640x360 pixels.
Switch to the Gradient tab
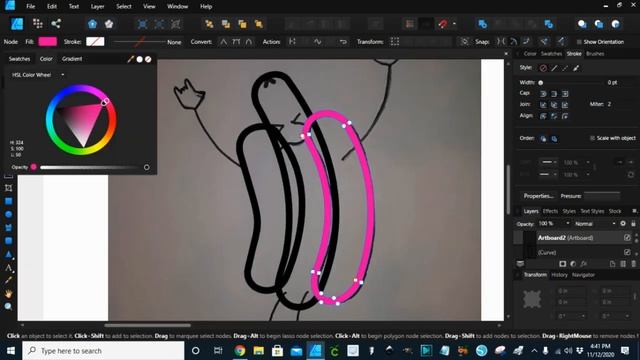coord(72,59)
